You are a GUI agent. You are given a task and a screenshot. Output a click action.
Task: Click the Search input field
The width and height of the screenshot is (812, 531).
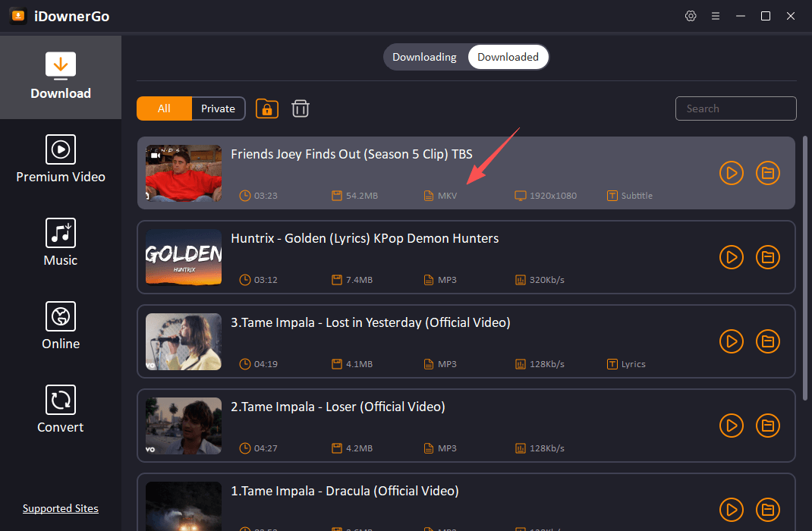(735, 108)
